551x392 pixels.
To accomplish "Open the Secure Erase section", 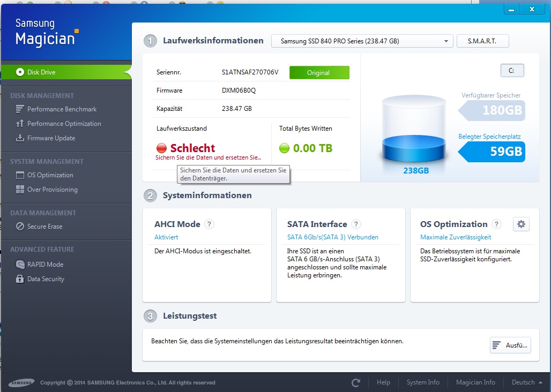I will point(44,227).
